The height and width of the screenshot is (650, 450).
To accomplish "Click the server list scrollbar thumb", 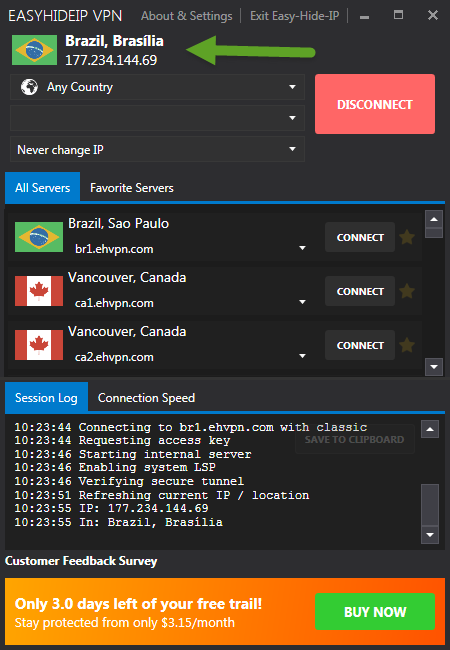I will (434, 233).
